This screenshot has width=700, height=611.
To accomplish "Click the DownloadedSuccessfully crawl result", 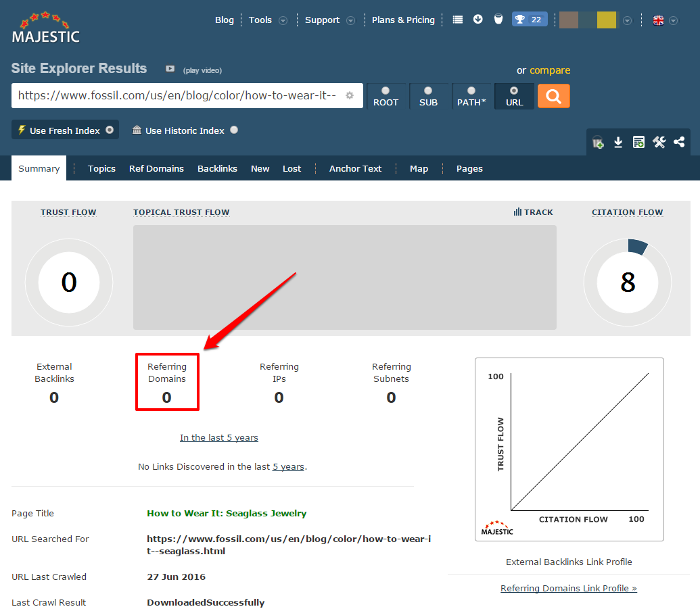I will 206,602.
